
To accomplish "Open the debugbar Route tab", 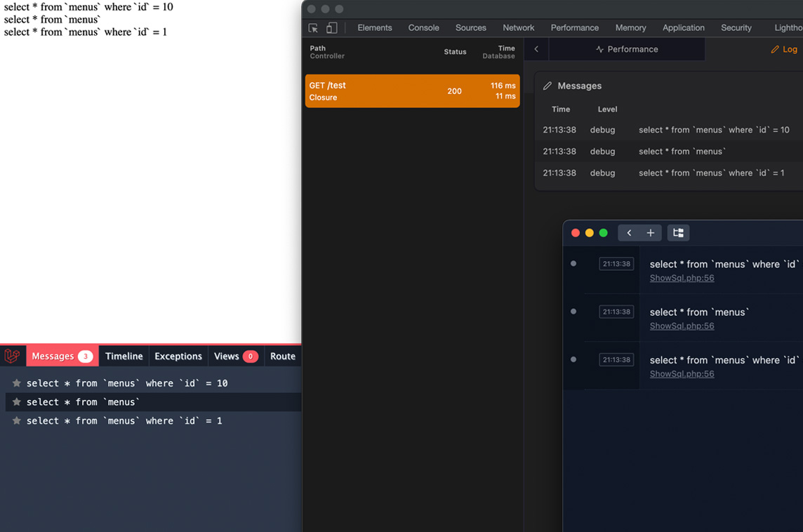I will pos(283,356).
